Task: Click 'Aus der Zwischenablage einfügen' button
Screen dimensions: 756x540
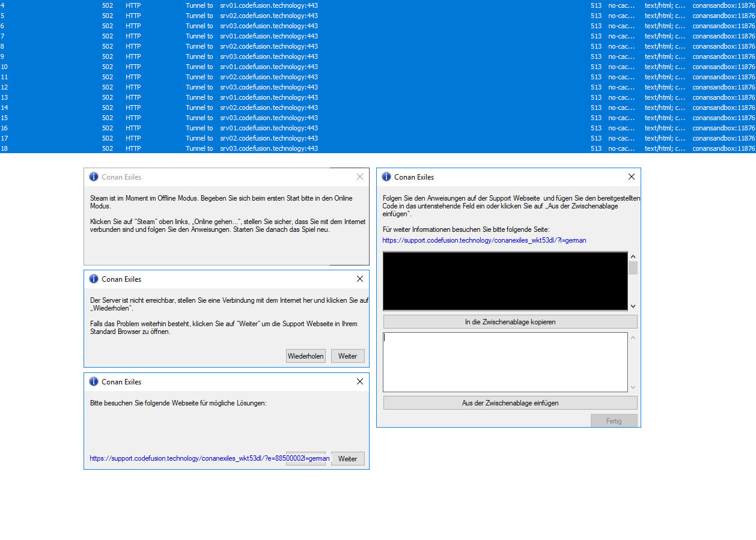Action: [x=510, y=403]
